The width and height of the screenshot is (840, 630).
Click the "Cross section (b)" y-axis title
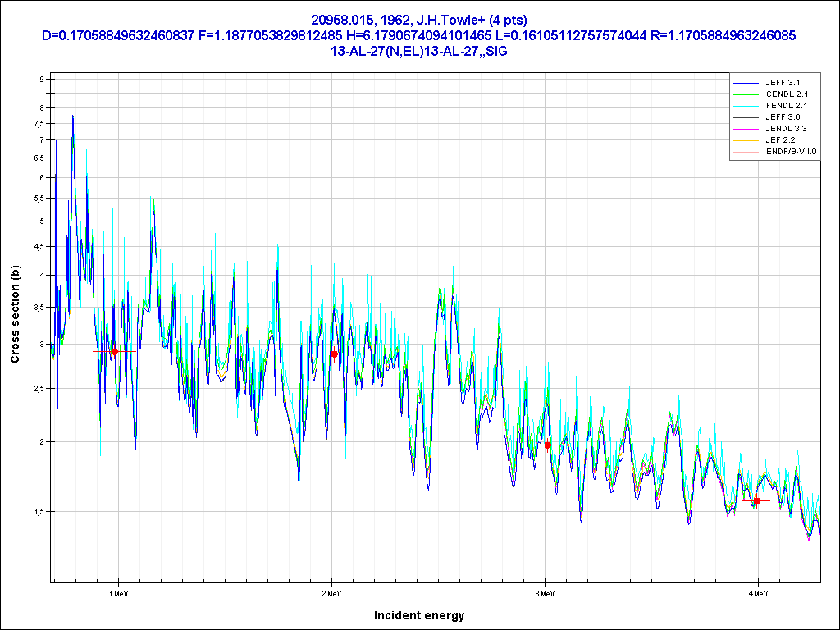click(15, 314)
